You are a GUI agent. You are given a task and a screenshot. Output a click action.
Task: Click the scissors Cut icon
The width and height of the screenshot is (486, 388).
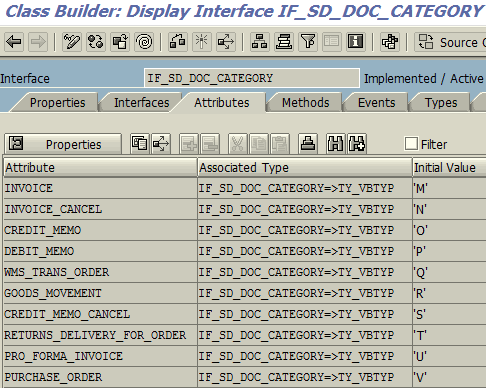(238, 144)
